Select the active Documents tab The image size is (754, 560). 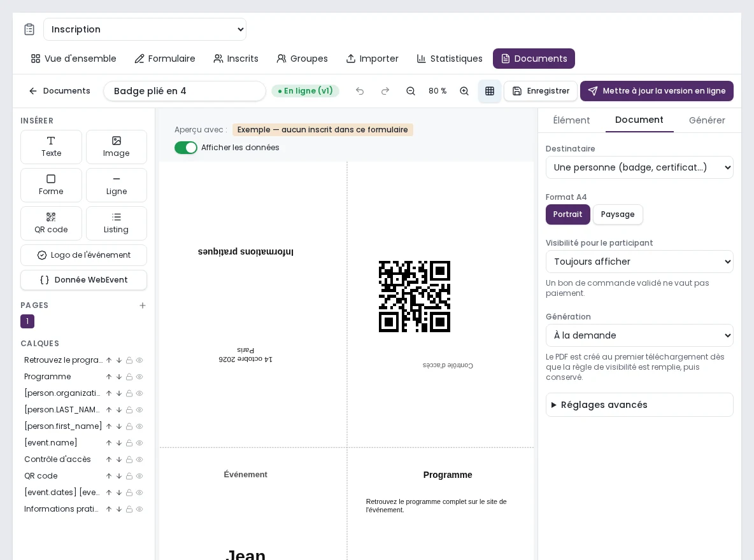pyautogui.click(x=534, y=59)
